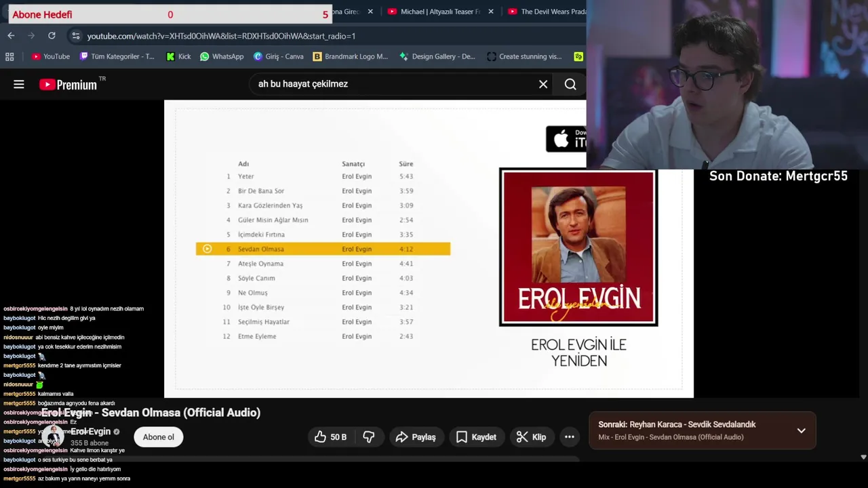The image size is (868, 488).
Task: Open the 'Create stunning vis...' bookmark
Action: 525,56
